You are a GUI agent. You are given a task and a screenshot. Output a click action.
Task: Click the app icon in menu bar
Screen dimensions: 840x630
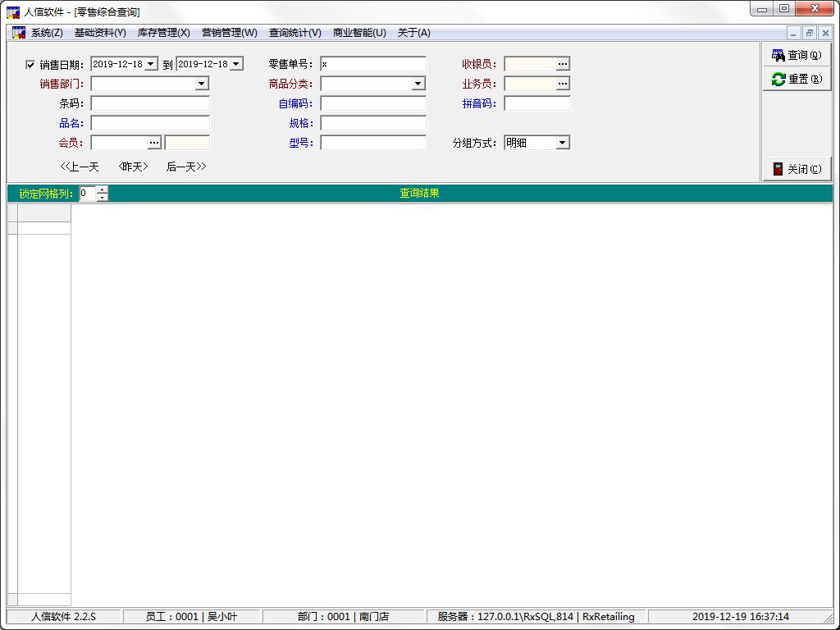point(19,33)
